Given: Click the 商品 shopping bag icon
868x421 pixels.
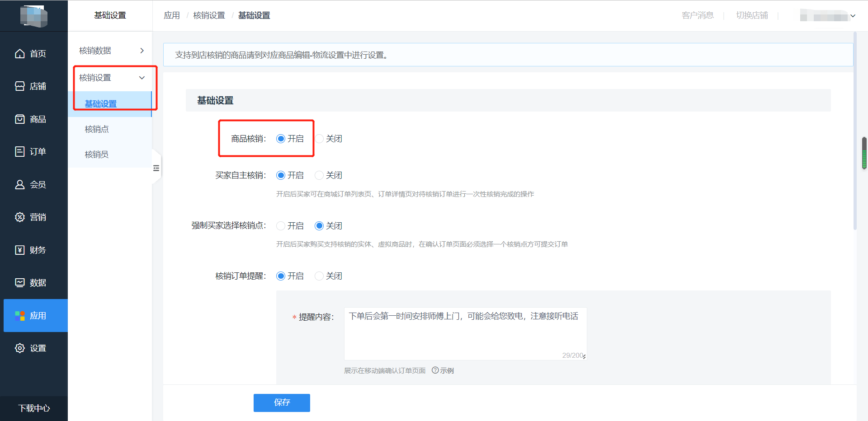Looking at the screenshot, I should [x=20, y=119].
